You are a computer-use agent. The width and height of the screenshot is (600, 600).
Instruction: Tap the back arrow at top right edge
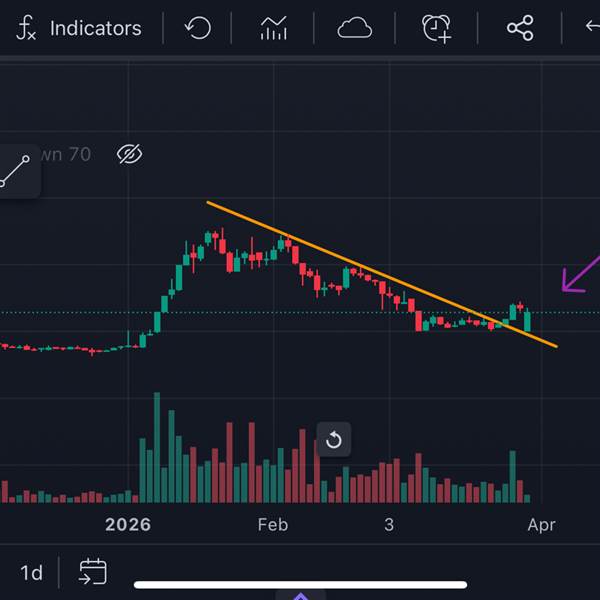pyautogui.click(x=592, y=28)
